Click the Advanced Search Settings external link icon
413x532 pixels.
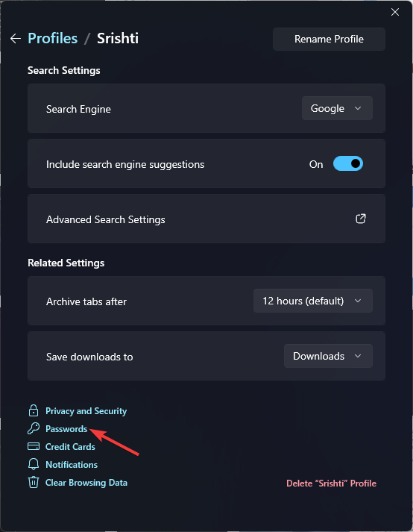pyautogui.click(x=360, y=219)
